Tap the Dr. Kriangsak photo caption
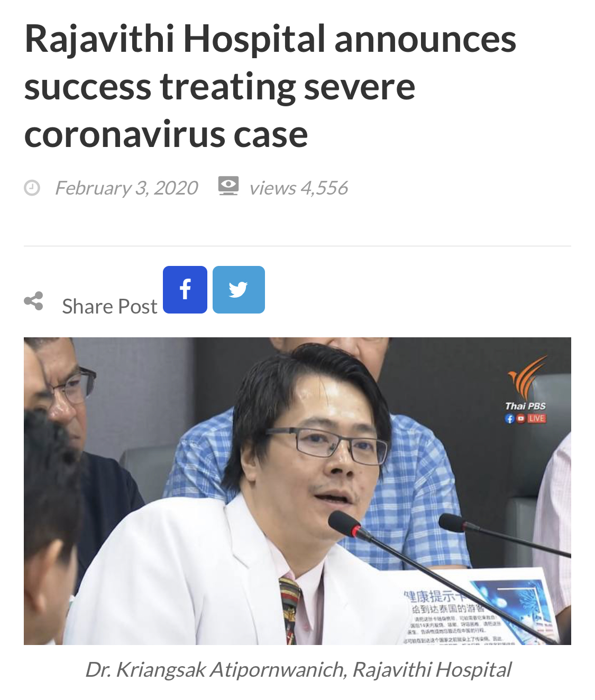Screen dimensions: 595x700 click(x=298, y=669)
